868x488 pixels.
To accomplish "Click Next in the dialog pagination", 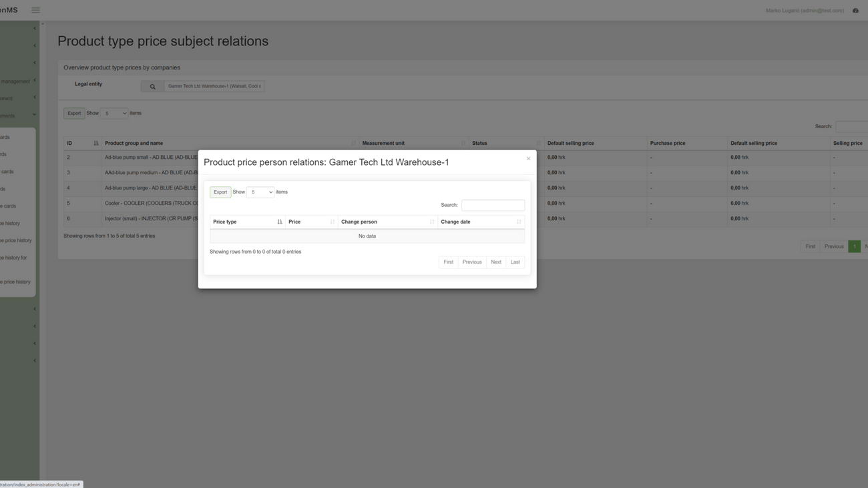I will point(496,262).
